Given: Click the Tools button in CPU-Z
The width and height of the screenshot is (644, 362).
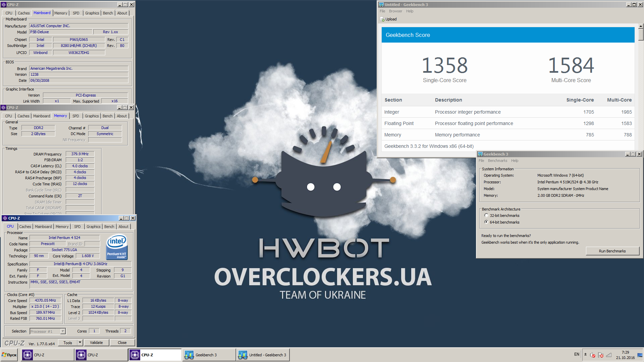Looking at the screenshot, I should (68, 343).
